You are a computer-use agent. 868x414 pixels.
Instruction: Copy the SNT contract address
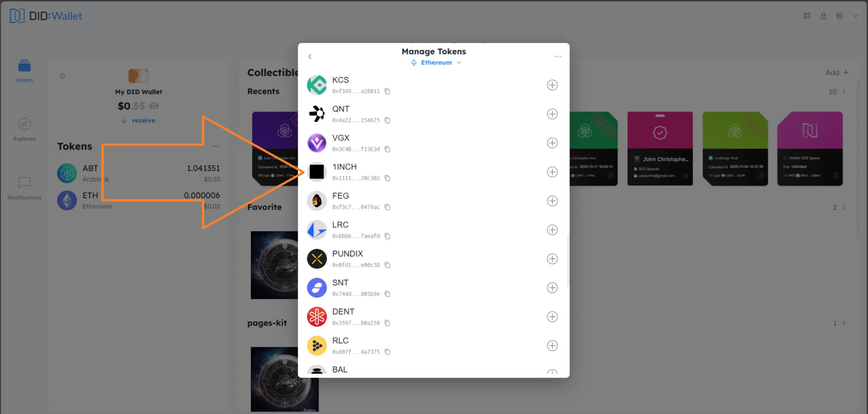[387, 294]
